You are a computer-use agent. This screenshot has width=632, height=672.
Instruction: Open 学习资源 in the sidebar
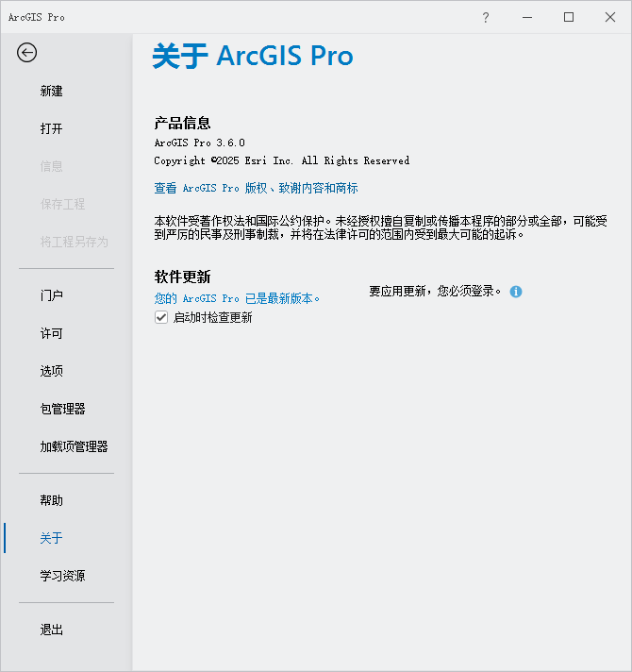pos(62,576)
